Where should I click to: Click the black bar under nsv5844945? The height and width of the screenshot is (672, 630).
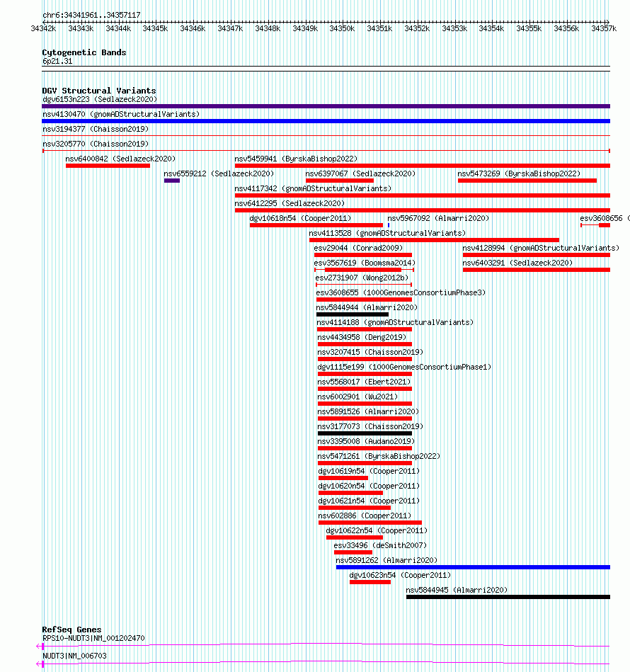click(x=508, y=597)
